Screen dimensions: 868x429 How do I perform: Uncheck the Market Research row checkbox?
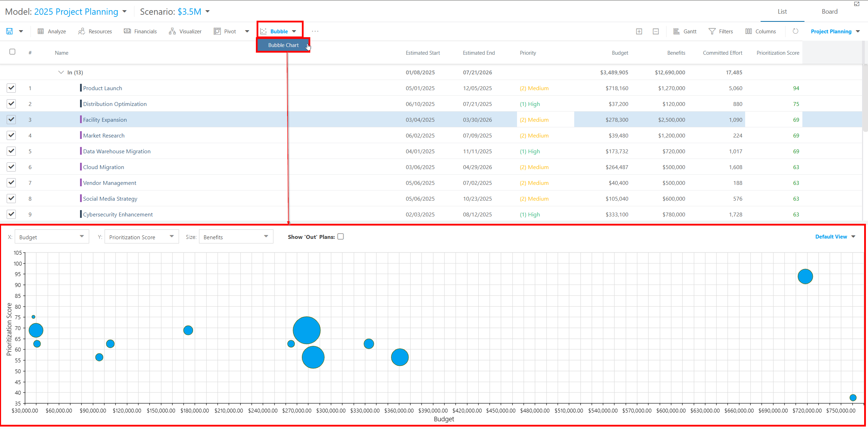(x=11, y=135)
